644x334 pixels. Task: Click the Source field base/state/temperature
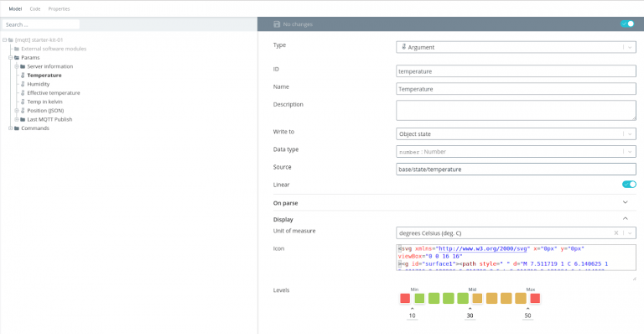516,169
